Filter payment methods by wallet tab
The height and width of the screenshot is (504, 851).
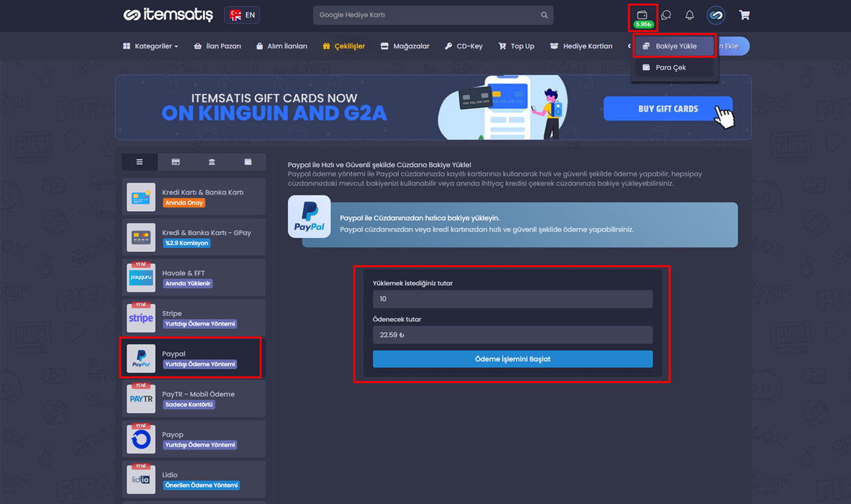(x=248, y=162)
